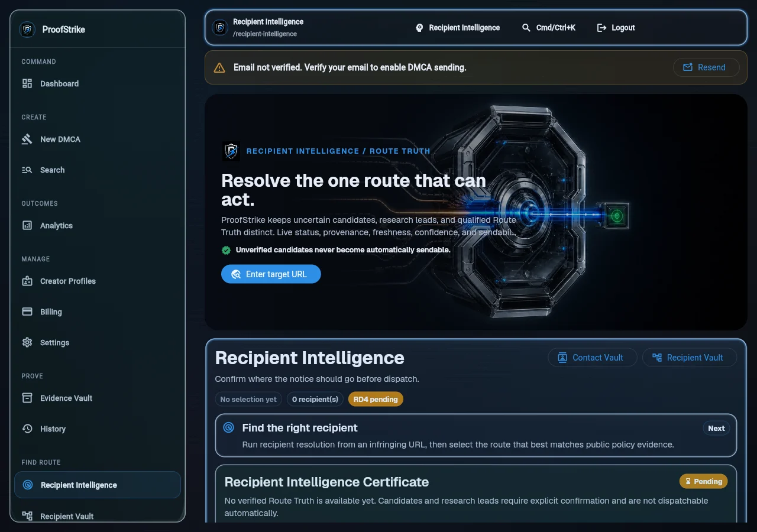Click the header shield logo icon
The height and width of the screenshot is (532, 757).
tap(220, 27)
